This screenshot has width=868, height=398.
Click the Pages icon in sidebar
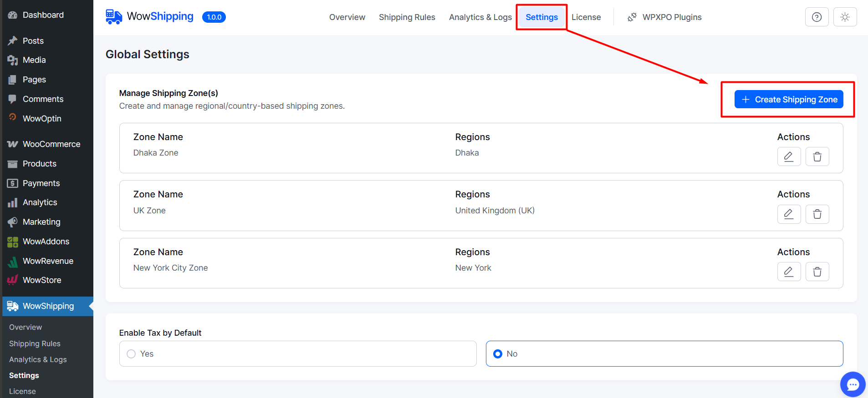13,80
